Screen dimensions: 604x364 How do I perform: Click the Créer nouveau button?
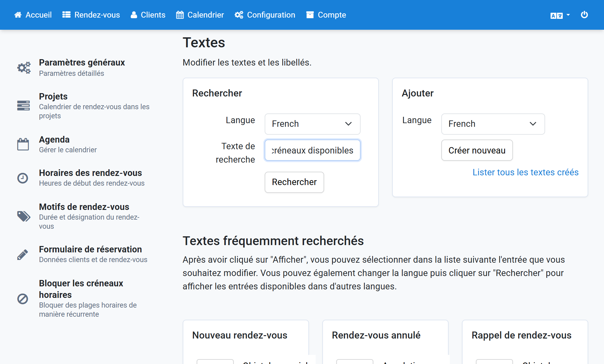pyautogui.click(x=477, y=150)
